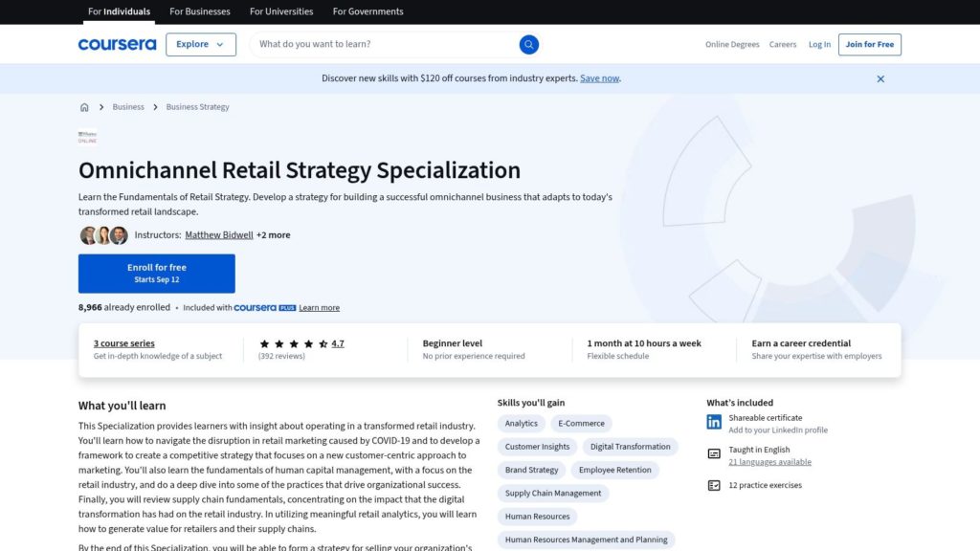Click the Coursera Plus logo

click(265, 308)
